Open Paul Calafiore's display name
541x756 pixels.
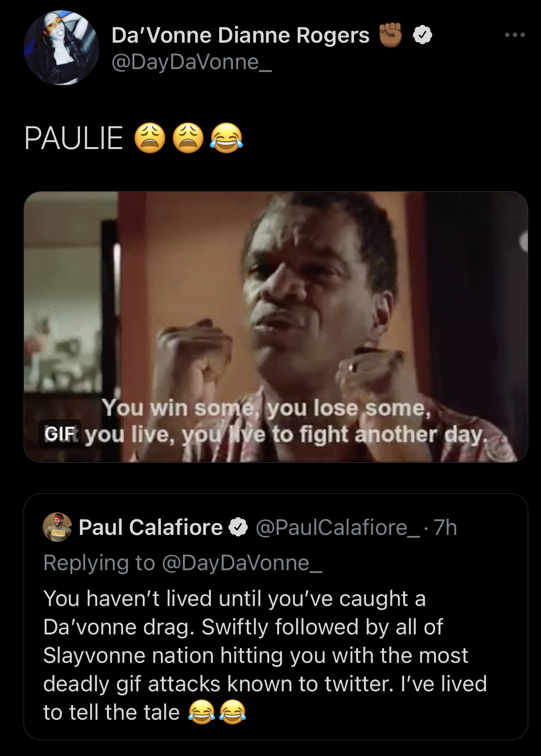click(151, 528)
